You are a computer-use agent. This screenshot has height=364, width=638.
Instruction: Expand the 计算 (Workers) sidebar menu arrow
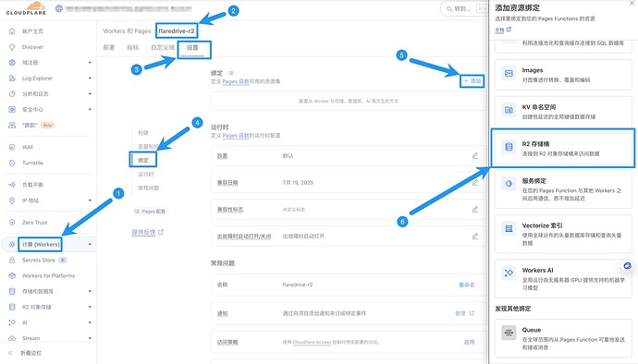[x=90, y=245]
